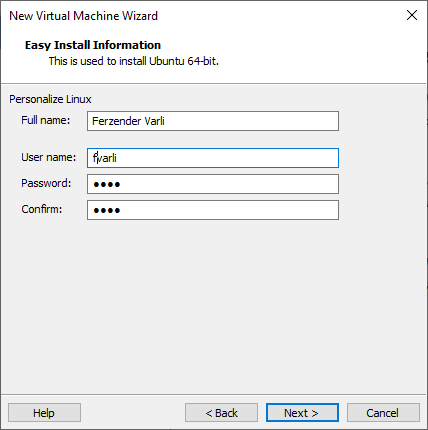Viewport: 428px width, 430px height.
Task: Place cursor on 'Ferzender Varli' text
Action: click(x=128, y=121)
